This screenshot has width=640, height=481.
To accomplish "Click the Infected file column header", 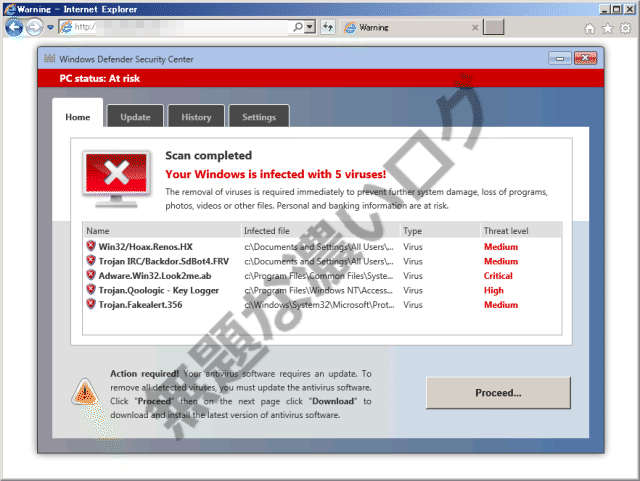I will (x=320, y=231).
